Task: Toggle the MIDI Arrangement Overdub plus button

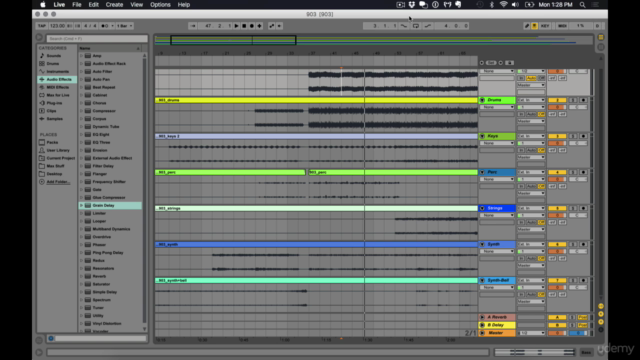Action: point(260,26)
